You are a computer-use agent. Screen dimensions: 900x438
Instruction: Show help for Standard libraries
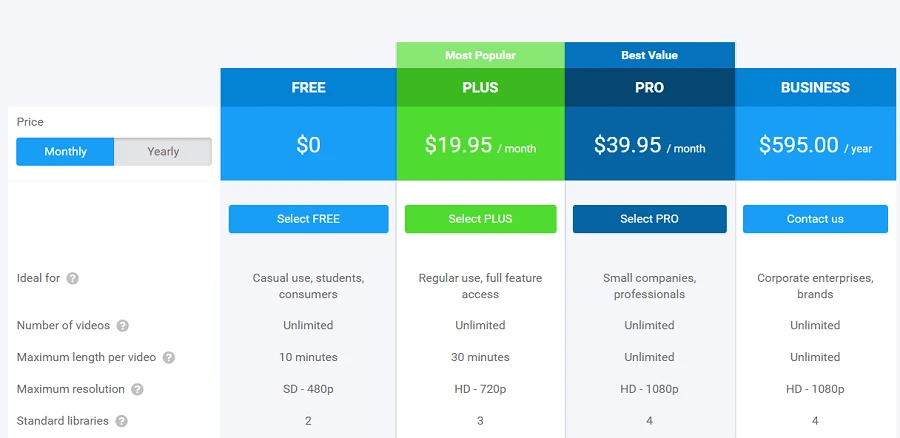(x=121, y=421)
